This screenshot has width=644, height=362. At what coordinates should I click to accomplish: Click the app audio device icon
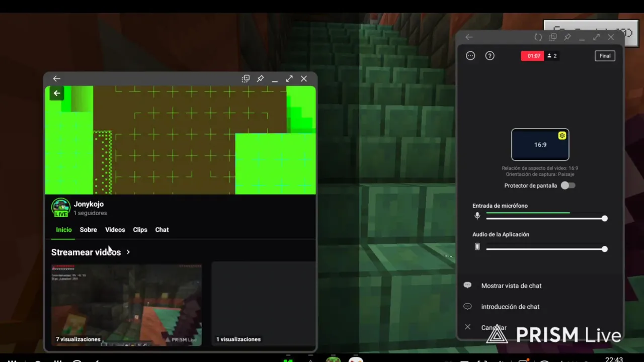(477, 247)
